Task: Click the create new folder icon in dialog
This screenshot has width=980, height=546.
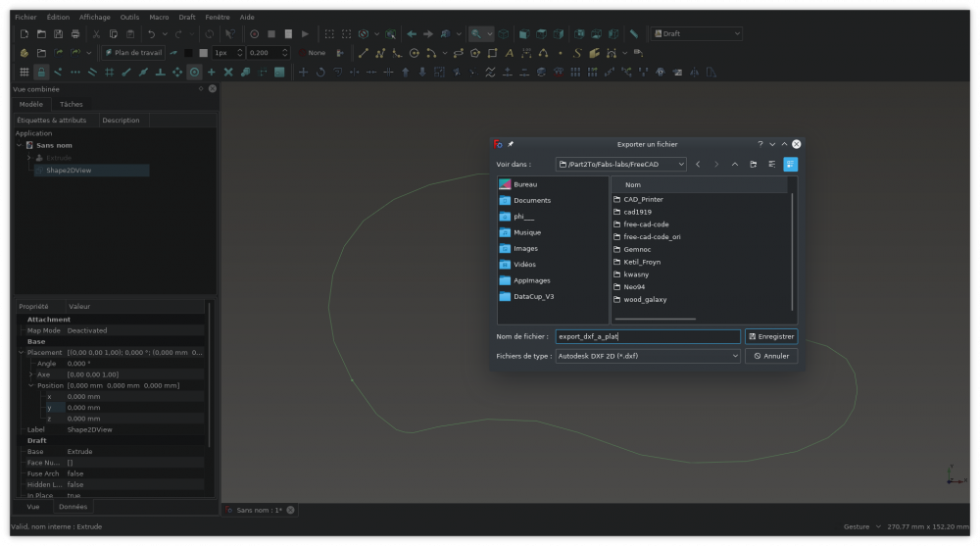Action: 753,164
